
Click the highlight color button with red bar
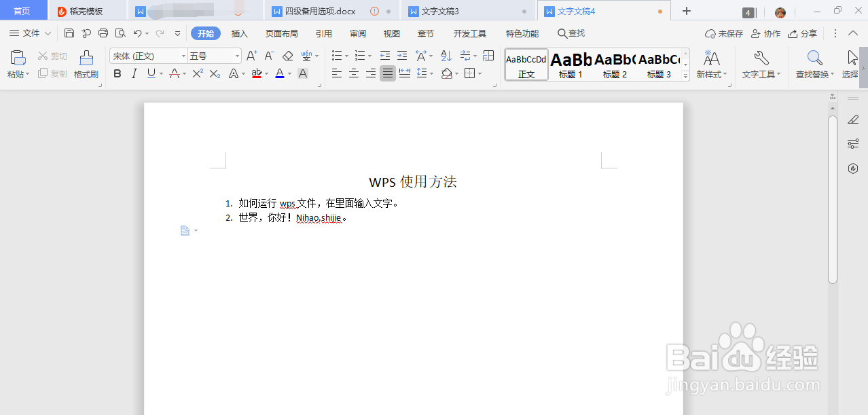pyautogui.click(x=257, y=73)
